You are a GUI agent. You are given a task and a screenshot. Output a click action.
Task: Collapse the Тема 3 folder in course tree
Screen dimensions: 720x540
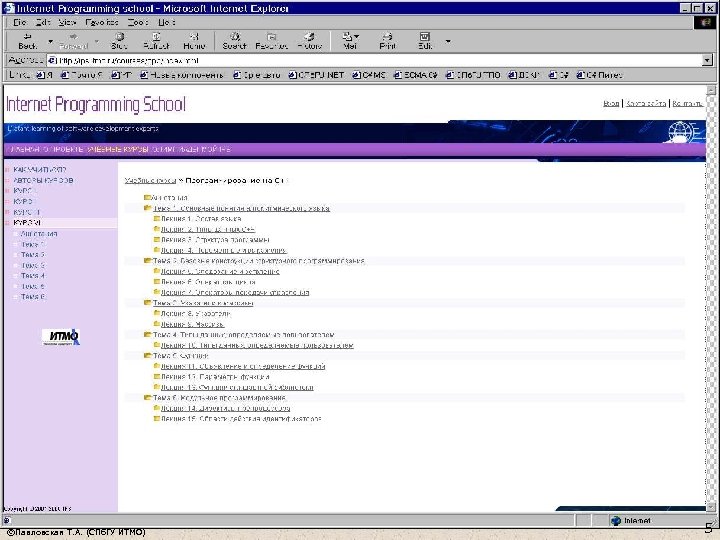pos(147,303)
